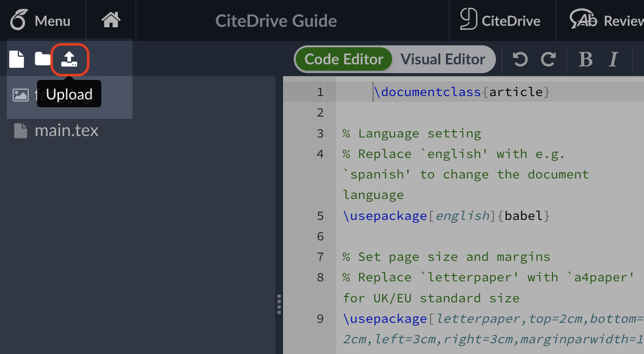
Task: Click the "% Language setting" comment line
Action: [x=412, y=134]
